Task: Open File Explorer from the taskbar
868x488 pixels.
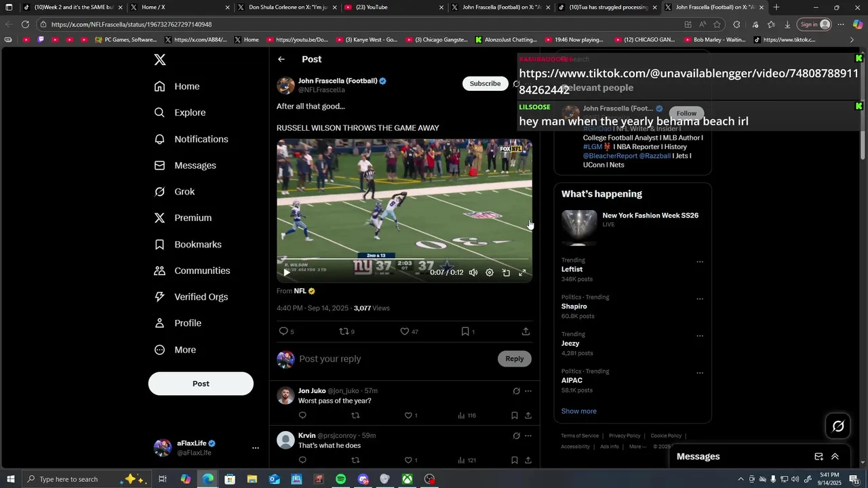Action: coord(252,479)
